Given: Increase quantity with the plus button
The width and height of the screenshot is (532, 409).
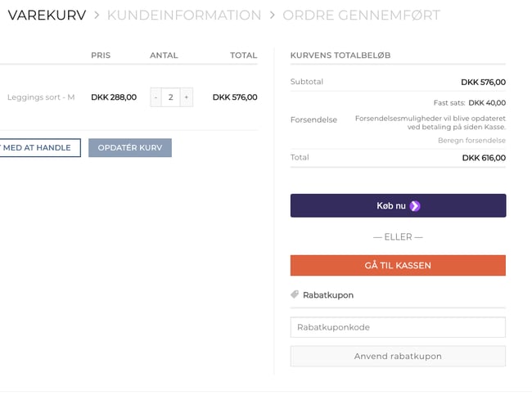Looking at the screenshot, I should [187, 97].
